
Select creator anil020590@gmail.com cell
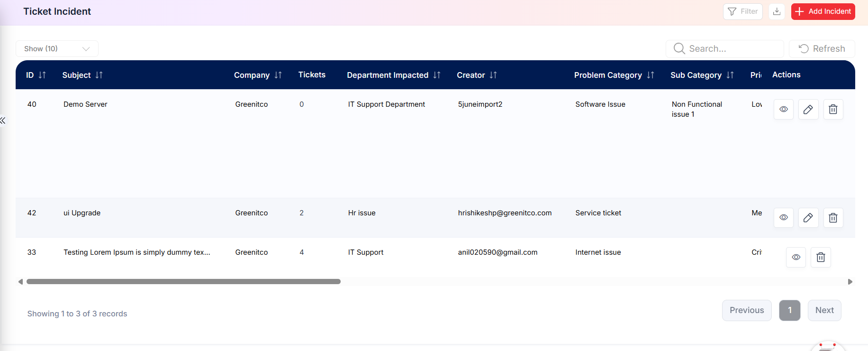point(497,252)
